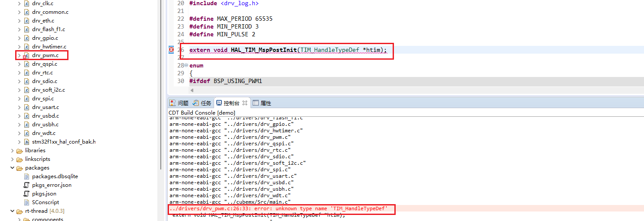Switch to the 属性 tab
This screenshot has height=221, width=644.
(x=266, y=103)
